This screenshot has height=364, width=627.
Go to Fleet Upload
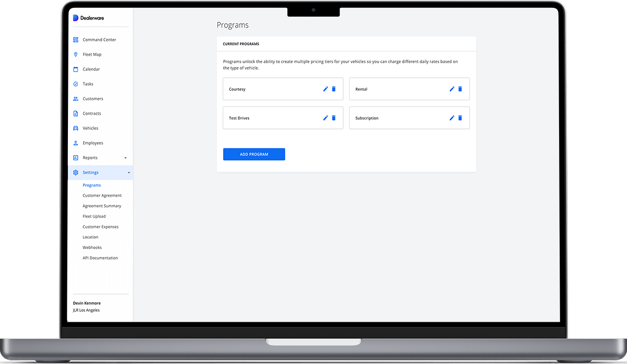pos(94,216)
